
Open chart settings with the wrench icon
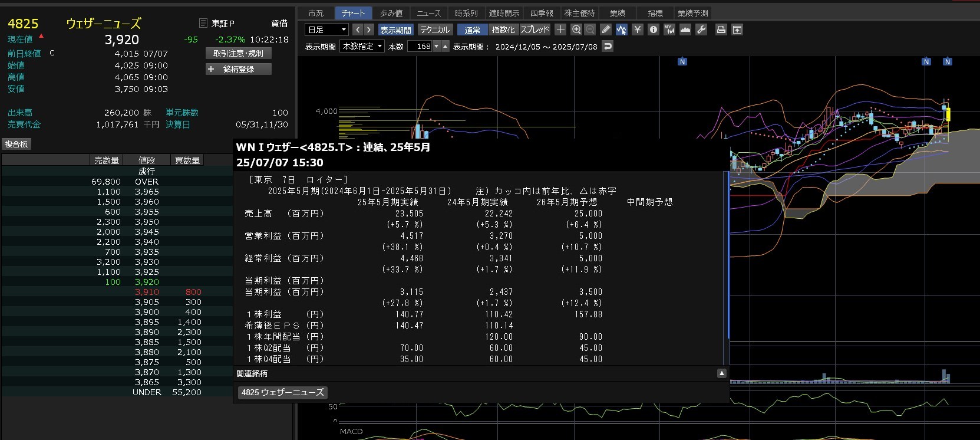coord(701,29)
